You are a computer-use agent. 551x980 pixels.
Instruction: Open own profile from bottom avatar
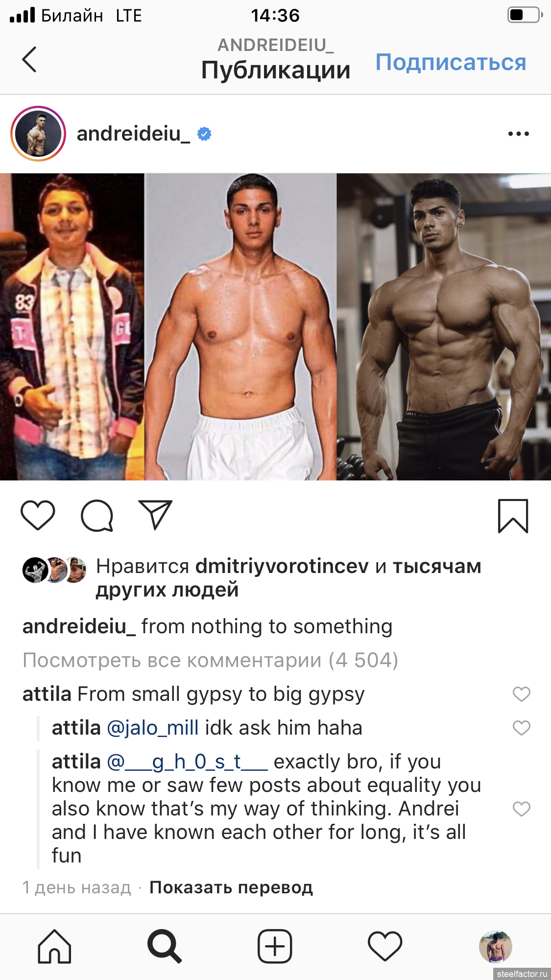(x=495, y=946)
